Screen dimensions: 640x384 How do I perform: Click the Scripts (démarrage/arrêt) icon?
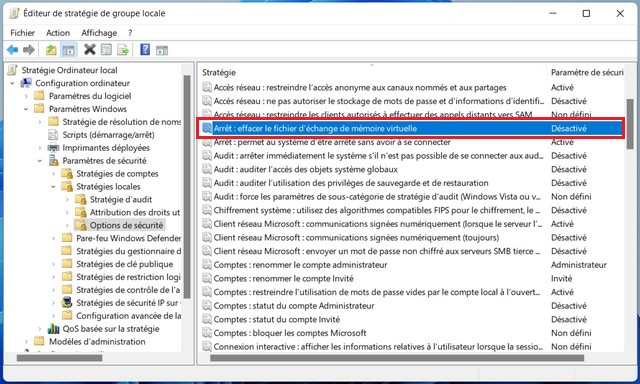[53, 135]
